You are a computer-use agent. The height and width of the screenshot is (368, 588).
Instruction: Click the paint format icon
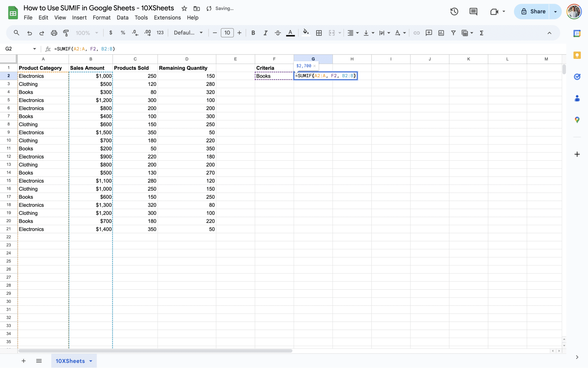click(66, 33)
